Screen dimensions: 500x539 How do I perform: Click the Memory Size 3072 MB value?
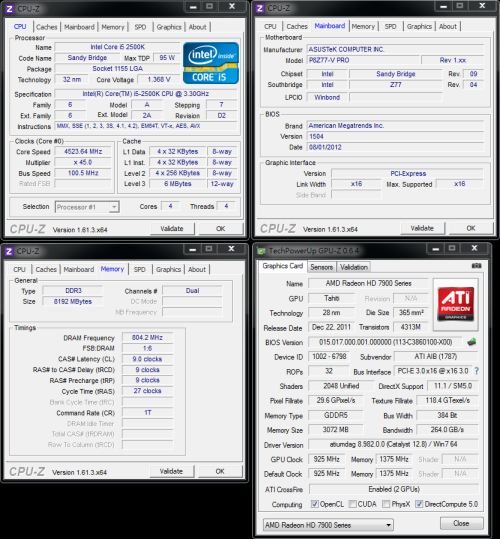(335, 430)
